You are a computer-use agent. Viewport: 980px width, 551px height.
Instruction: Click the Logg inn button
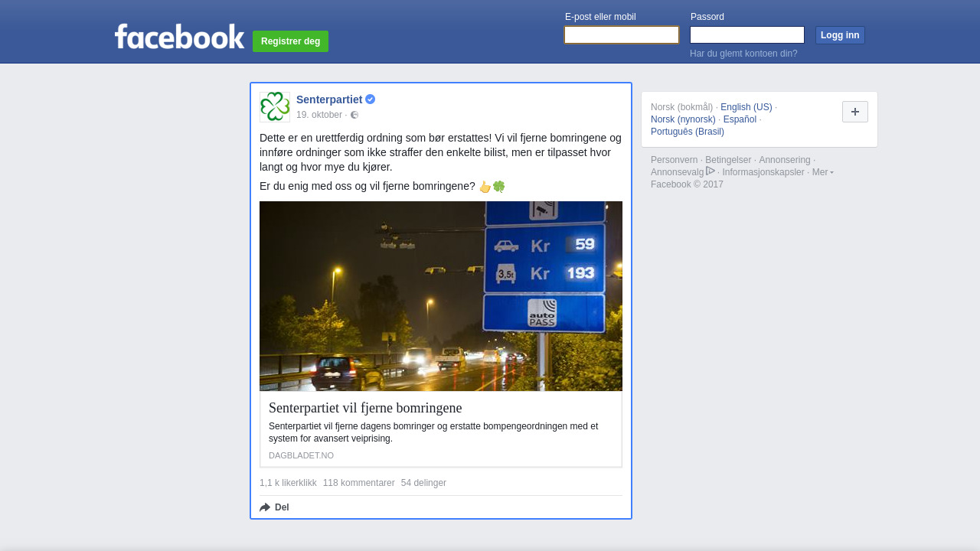click(x=840, y=35)
